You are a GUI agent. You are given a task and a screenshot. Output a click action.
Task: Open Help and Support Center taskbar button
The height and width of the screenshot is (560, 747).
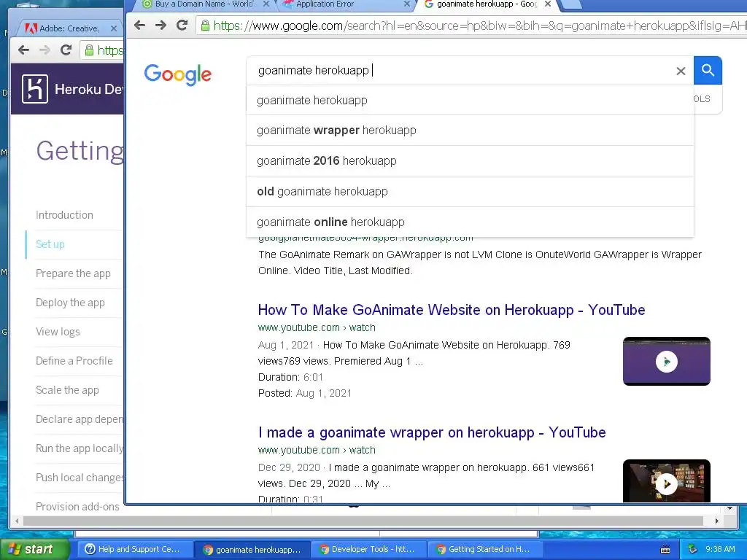134,550
